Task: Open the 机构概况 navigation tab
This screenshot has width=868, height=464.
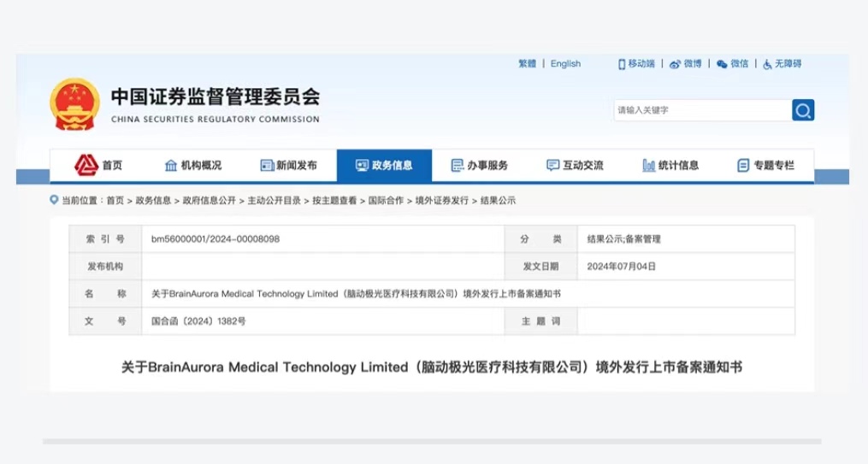Action: point(193,166)
